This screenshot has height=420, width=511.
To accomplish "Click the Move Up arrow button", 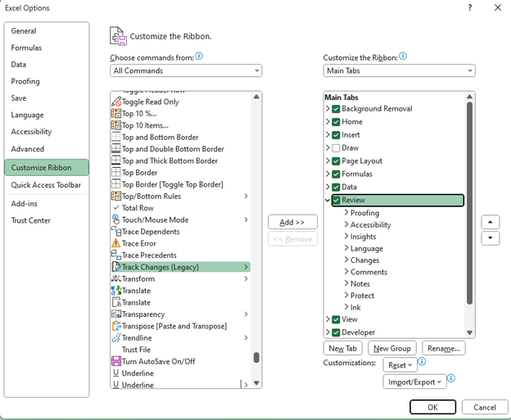I will click(491, 222).
